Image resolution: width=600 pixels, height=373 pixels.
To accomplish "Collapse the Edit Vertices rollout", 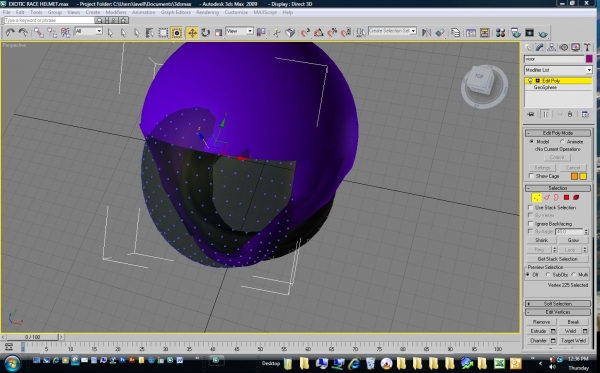I will pos(558,312).
